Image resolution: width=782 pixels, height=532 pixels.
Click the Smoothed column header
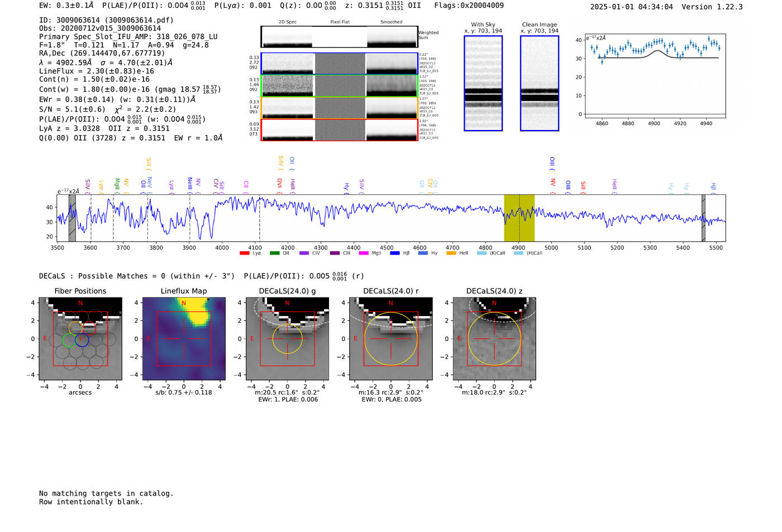pyautogui.click(x=392, y=22)
